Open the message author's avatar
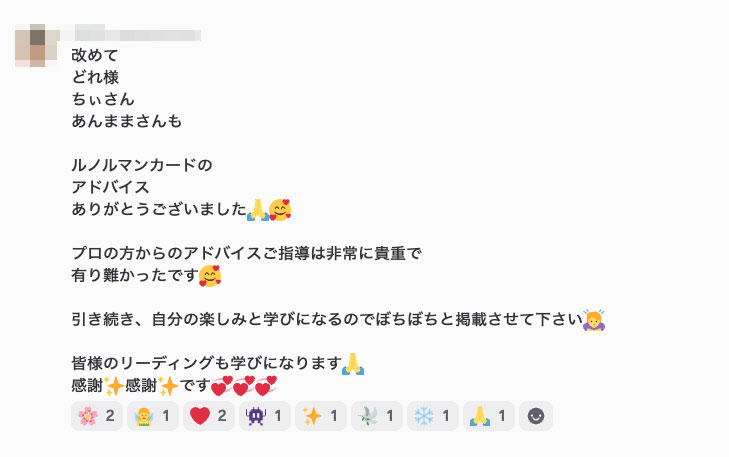 click(37, 45)
